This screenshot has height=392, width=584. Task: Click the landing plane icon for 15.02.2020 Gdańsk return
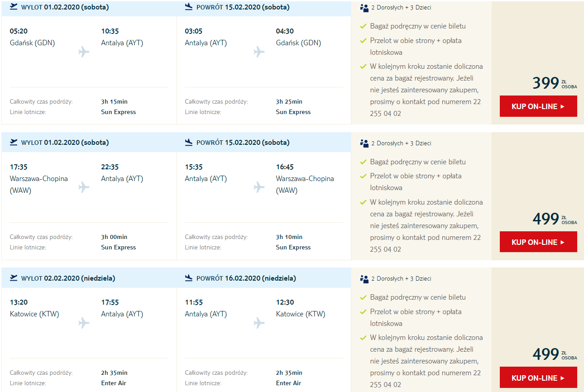tap(189, 7)
